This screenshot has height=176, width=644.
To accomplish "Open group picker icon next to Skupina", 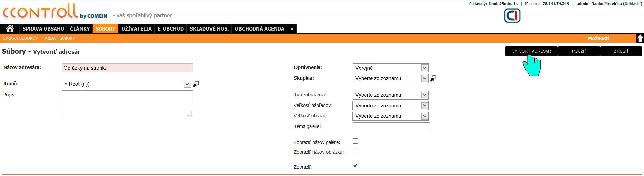I will click(x=433, y=78).
